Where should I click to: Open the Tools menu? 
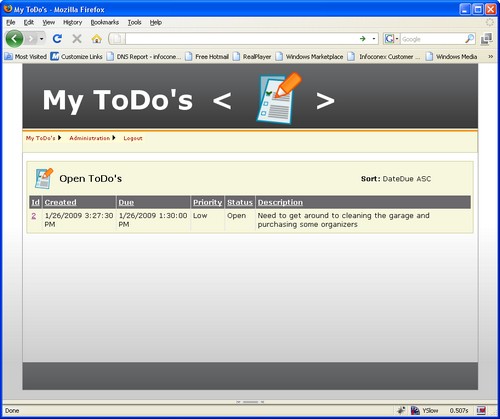(134, 22)
